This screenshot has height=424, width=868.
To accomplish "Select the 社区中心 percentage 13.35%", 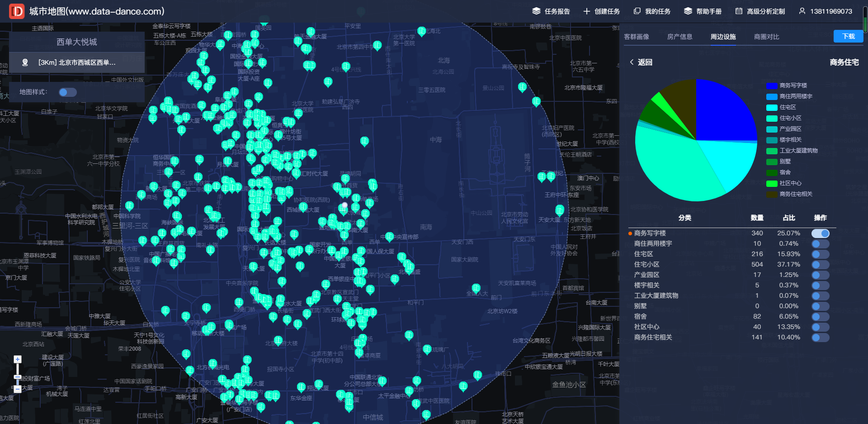I will tap(789, 327).
